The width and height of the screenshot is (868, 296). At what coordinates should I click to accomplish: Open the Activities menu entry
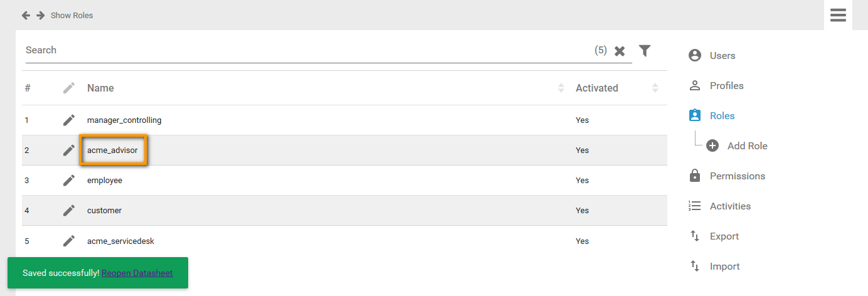tap(730, 206)
